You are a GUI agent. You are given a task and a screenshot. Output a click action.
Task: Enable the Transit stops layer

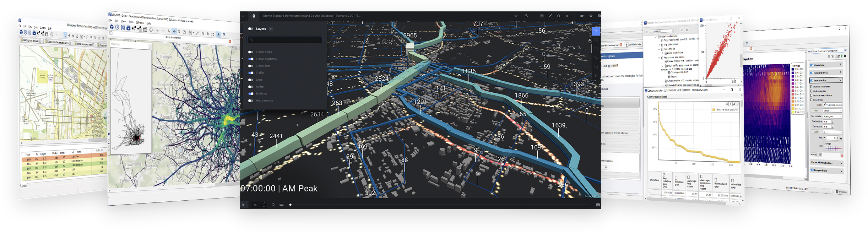coord(251,52)
